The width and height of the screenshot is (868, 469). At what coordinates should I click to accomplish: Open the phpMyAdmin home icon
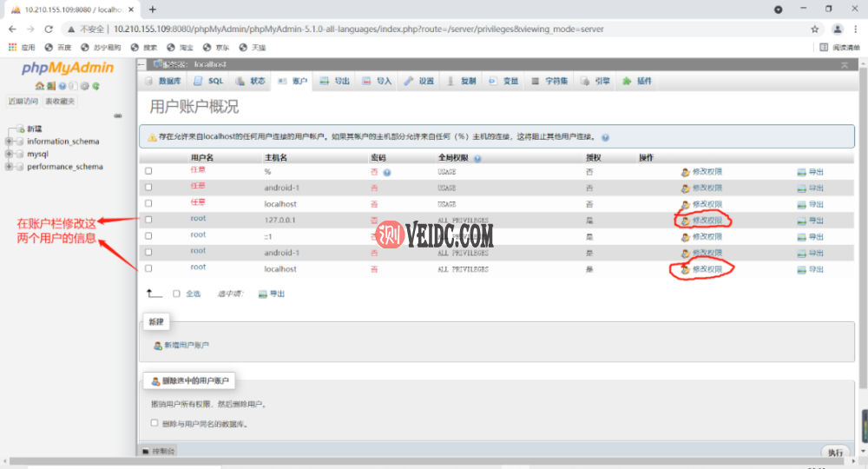(39, 86)
